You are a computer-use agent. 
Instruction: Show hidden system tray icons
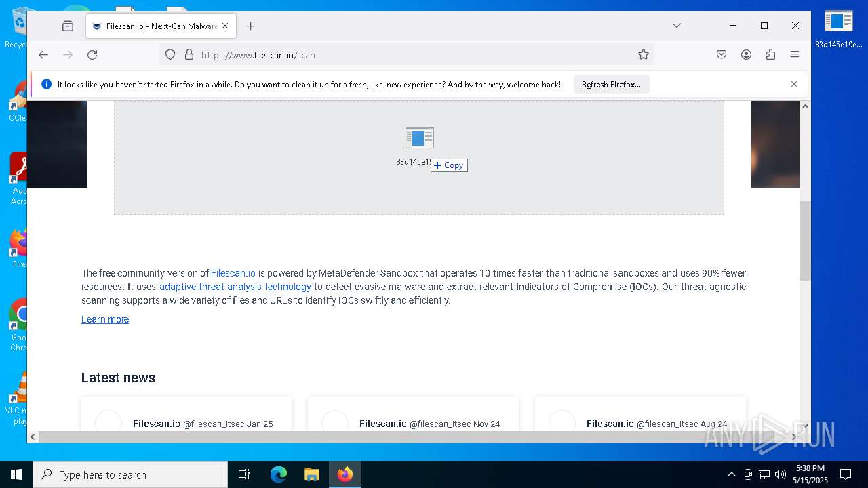(x=731, y=474)
